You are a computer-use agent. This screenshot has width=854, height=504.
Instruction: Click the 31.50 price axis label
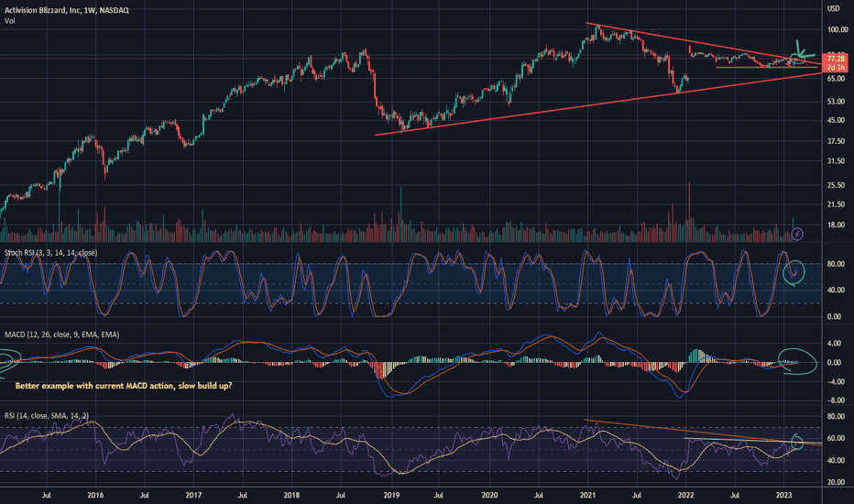(836, 161)
